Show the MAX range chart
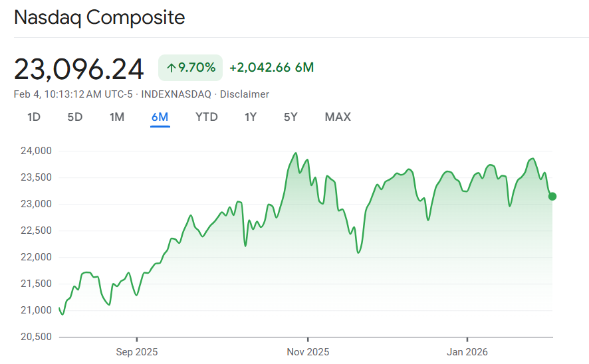The width and height of the screenshot is (589, 364). (x=338, y=117)
